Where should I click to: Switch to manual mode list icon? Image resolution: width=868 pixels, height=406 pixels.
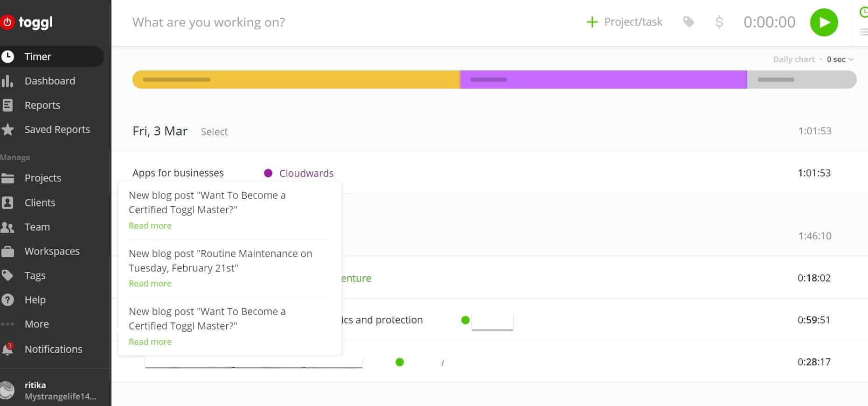pos(864,32)
